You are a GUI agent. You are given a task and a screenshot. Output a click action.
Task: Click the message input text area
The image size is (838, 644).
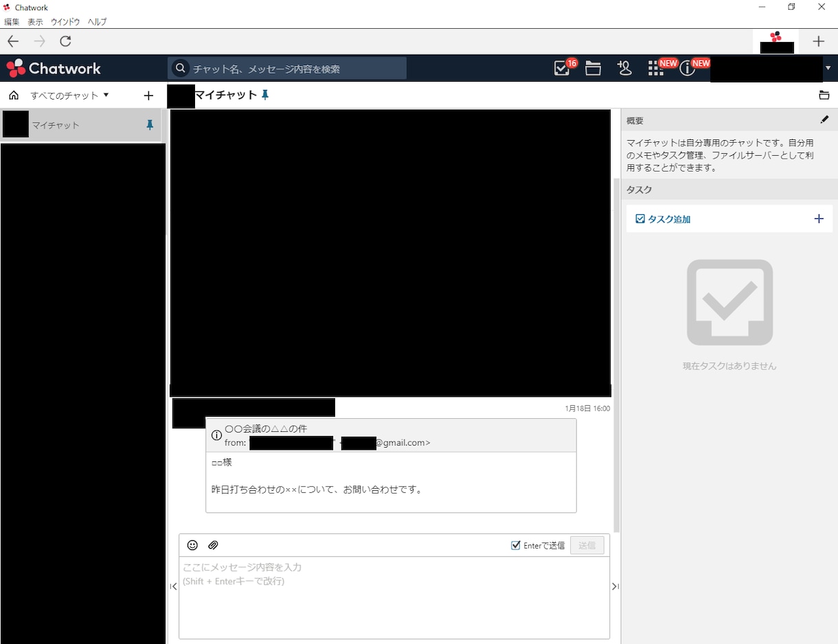[394, 597]
